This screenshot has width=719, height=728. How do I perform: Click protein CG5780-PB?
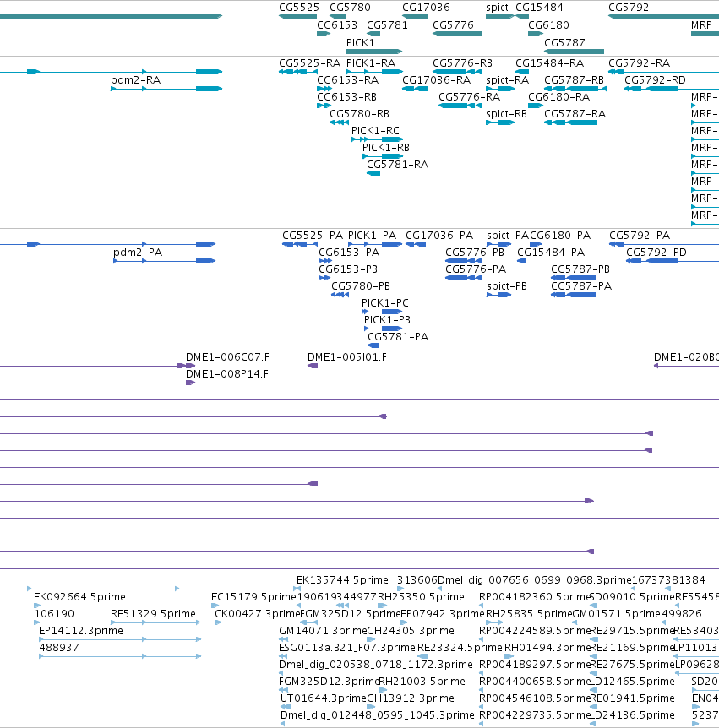(361, 286)
